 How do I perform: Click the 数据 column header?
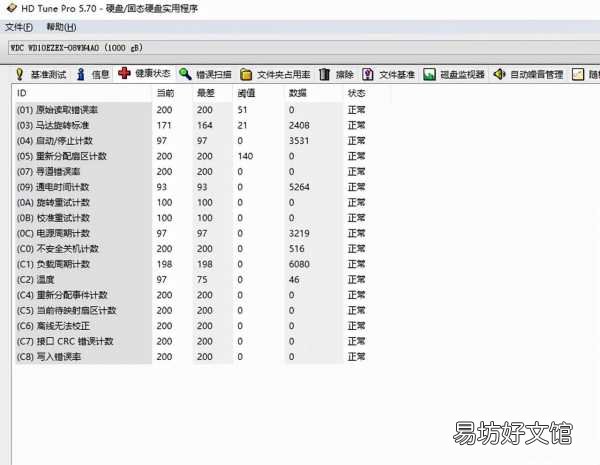coord(297,93)
